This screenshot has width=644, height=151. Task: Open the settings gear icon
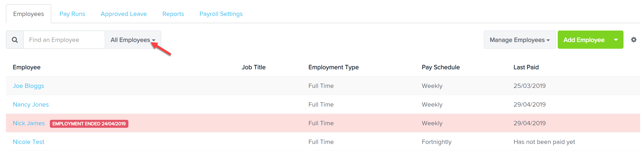point(634,39)
